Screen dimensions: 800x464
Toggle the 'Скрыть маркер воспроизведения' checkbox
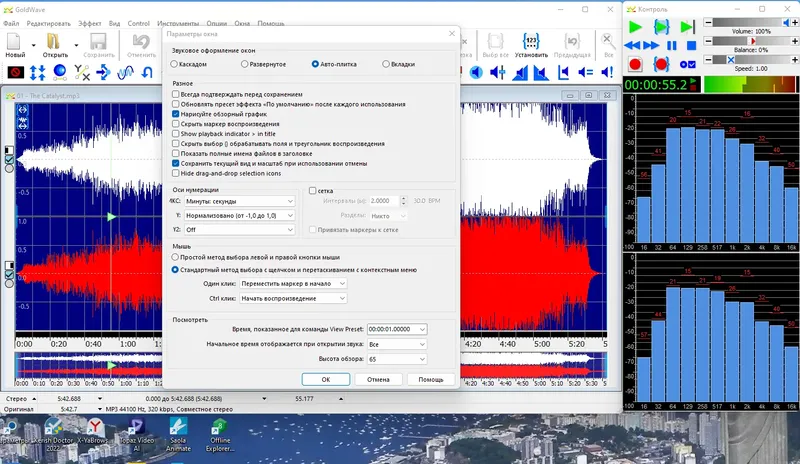[176, 124]
